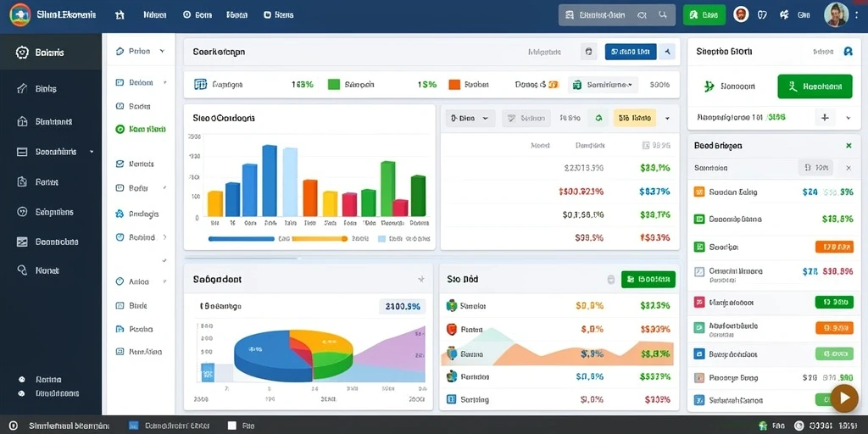
Task: Expand the chevron next to the plus button
Action: (848, 117)
